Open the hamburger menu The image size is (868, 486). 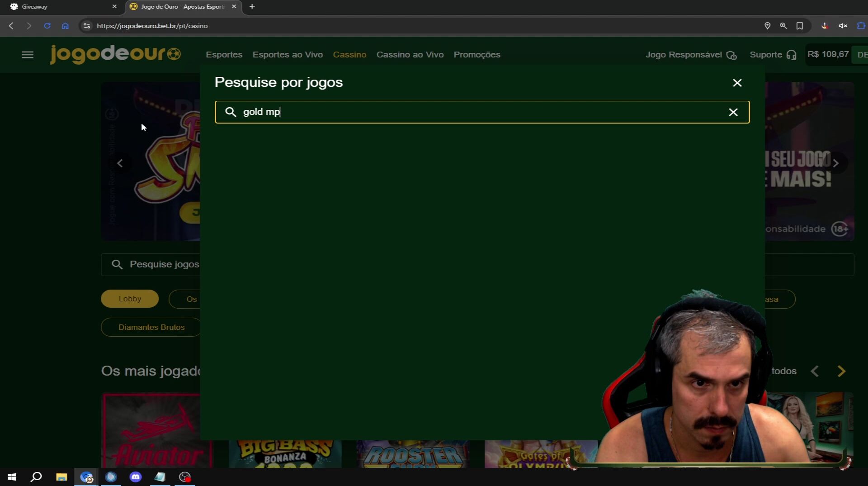point(28,55)
